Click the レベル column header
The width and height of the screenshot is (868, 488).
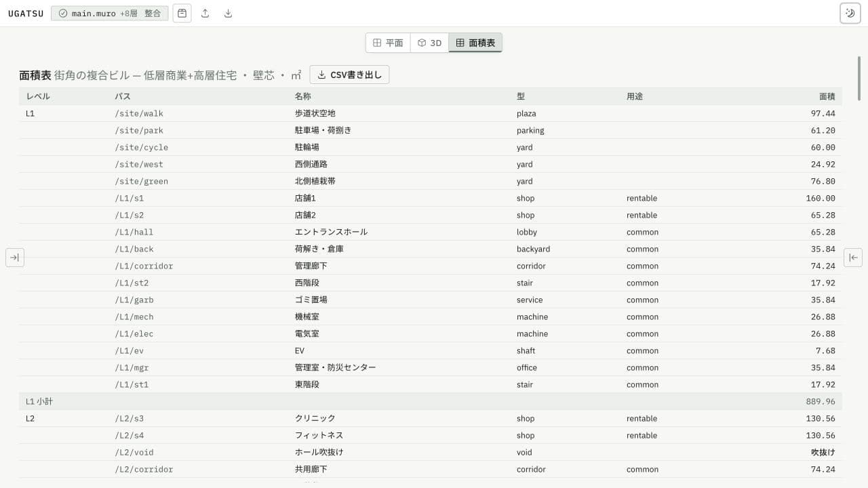pyautogui.click(x=38, y=96)
